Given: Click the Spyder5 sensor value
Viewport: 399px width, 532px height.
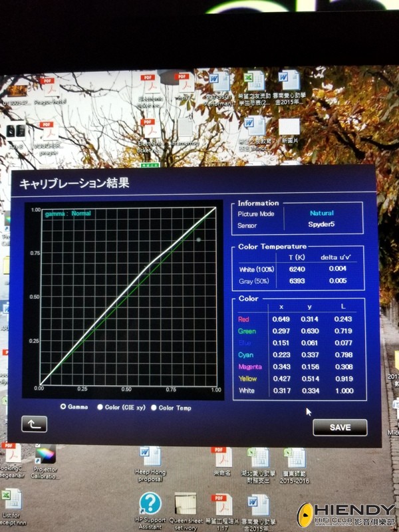Looking at the screenshot, I should (x=321, y=225).
